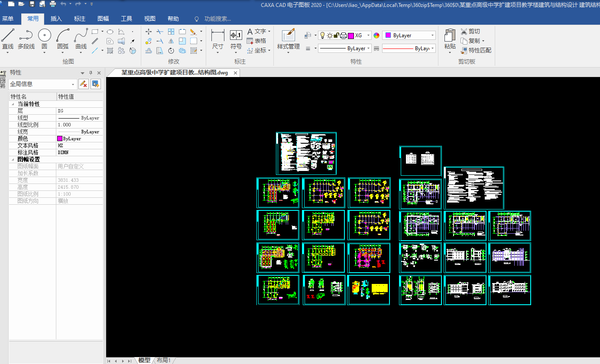Click the erase tool in 修改 group
Viewport: 600px width, 364px height.
click(193, 32)
